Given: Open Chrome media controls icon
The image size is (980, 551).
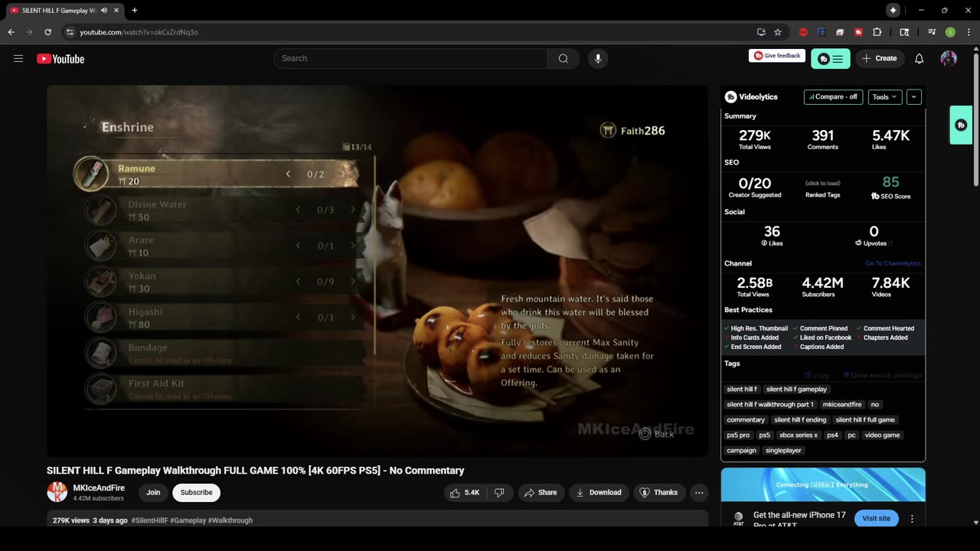Looking at the screenshot, I should pyautogui.click(x=932, y=32).
